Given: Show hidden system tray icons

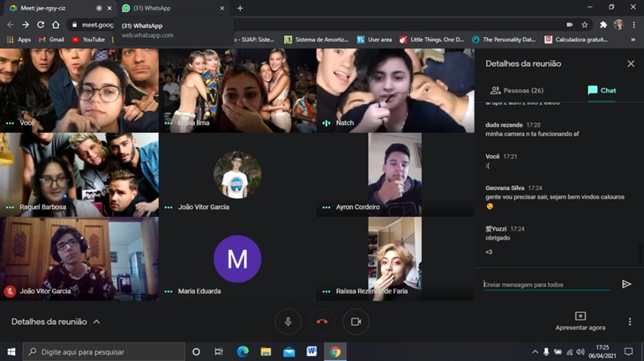Looking at the screenshot, I should (535, 351).
